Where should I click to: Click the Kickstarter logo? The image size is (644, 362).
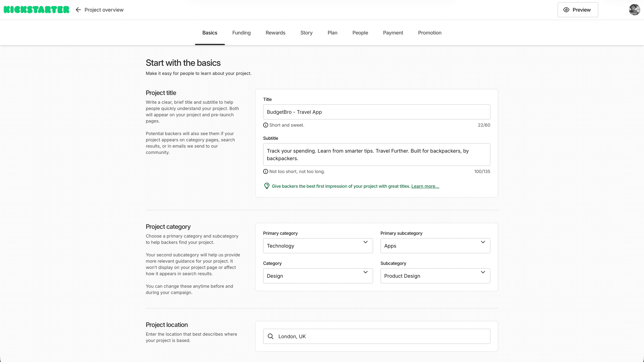point(37,10)
